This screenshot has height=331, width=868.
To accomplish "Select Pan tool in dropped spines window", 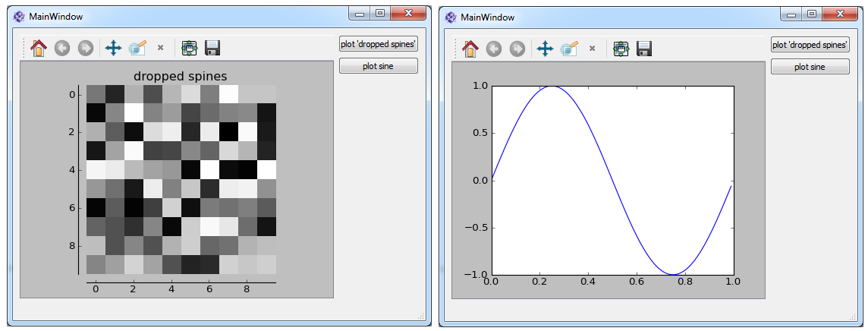I will 113,48.
